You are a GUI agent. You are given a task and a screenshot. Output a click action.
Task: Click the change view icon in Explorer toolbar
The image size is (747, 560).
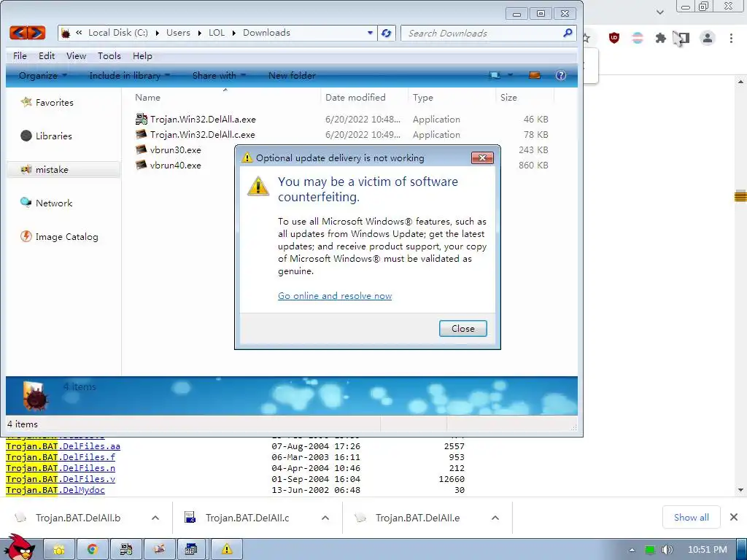pos(495,75)
